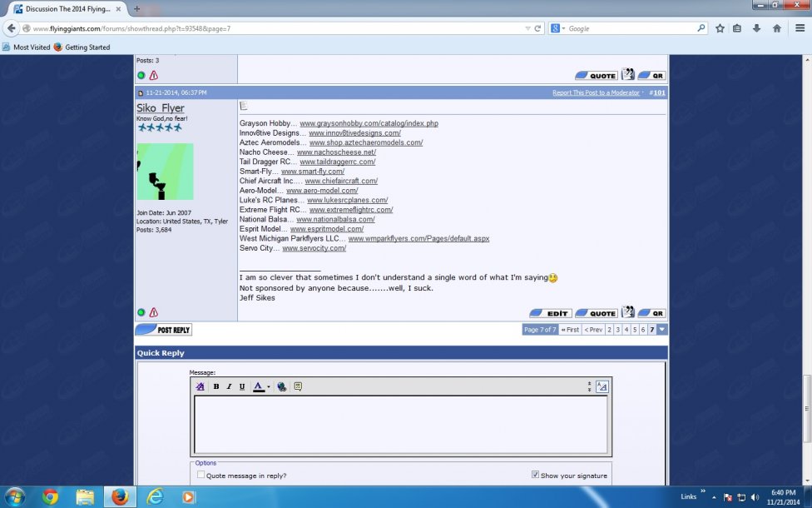Uncheck Show your signature option
812x508 pixels.
point(535,475)
